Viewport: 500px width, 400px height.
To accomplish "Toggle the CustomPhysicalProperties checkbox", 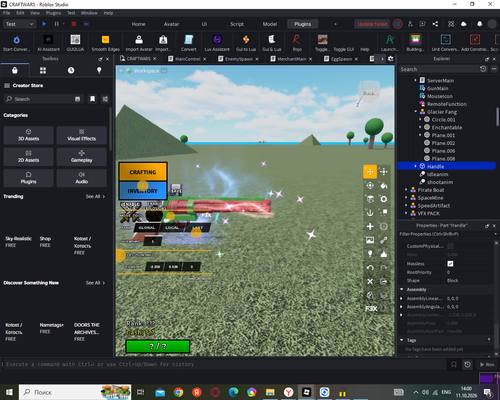I will click(450, 246).
